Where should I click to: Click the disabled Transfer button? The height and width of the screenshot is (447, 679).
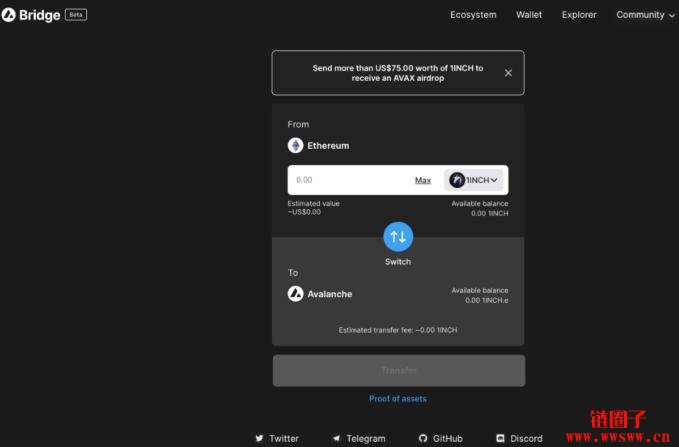(x=399, y=371)
